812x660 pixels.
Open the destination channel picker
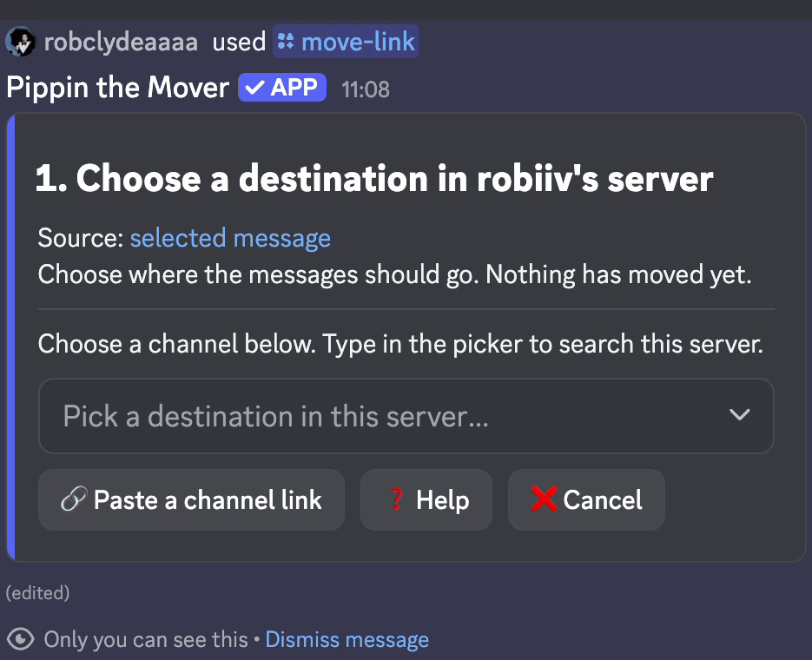pyautogui.click(x=406, y=416)
